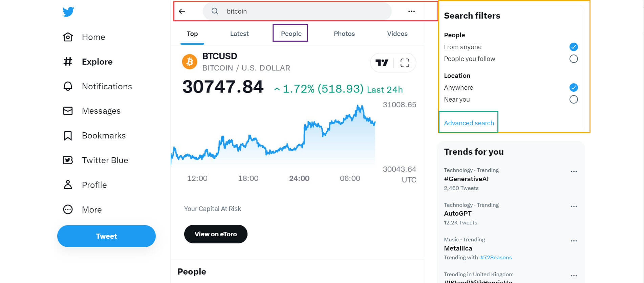644x283 pixels.
Task: Go back using the left arrow
Action: point(182,11)
